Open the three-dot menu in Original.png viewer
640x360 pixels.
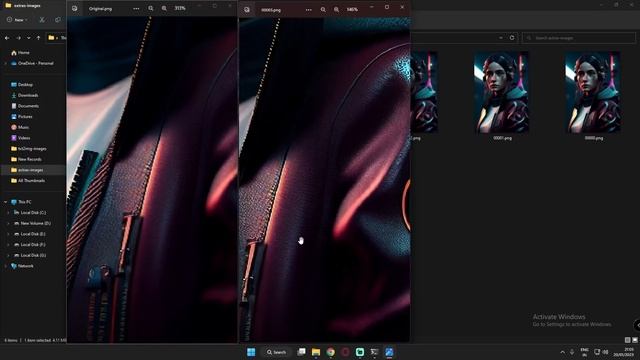pyautogui.click(x=136, y=8)
